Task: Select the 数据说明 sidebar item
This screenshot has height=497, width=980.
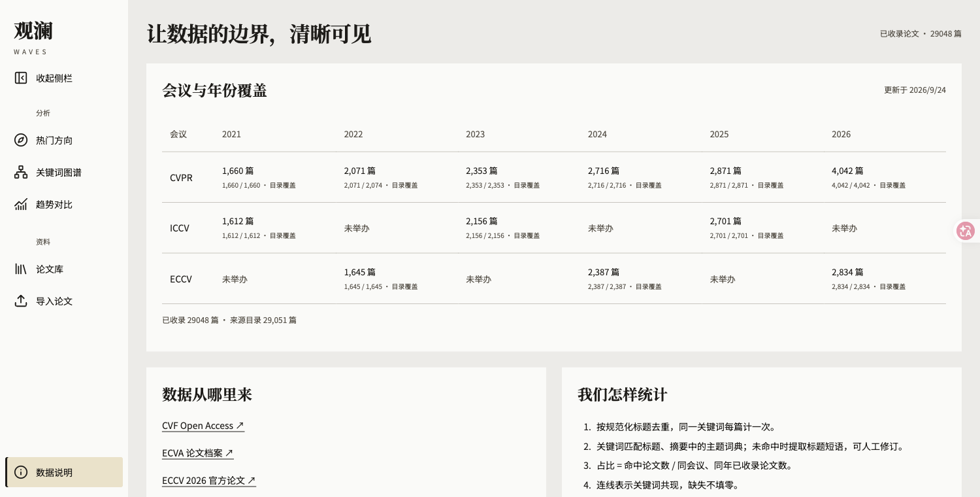Action: coord(64,472)
